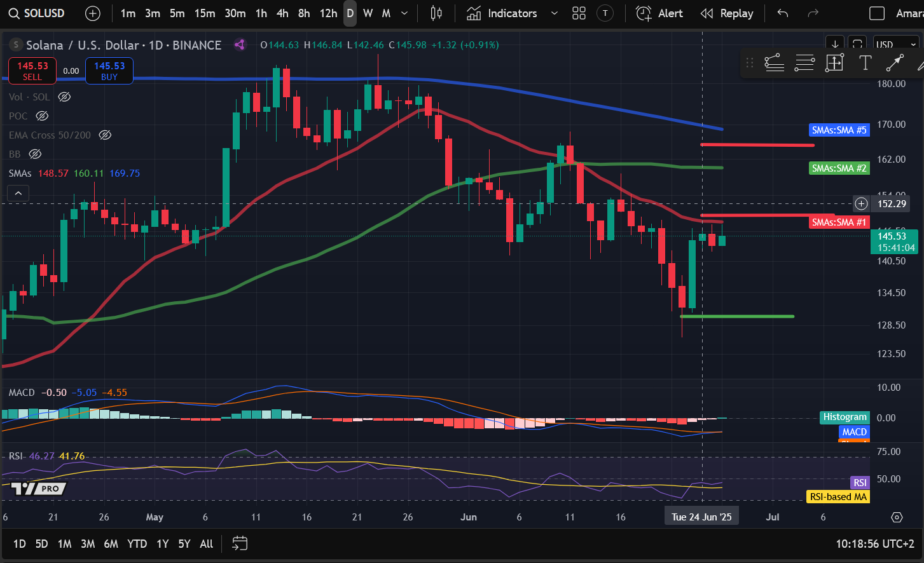Open Go to date calendar

coord(240,543)
